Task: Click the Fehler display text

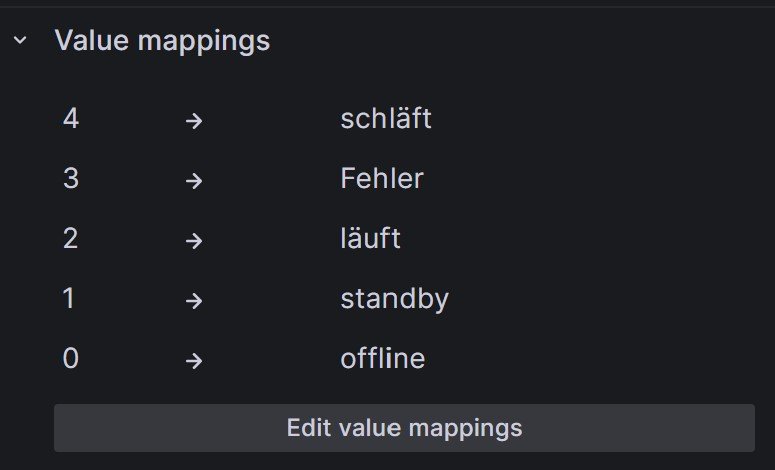Action: 382,179
